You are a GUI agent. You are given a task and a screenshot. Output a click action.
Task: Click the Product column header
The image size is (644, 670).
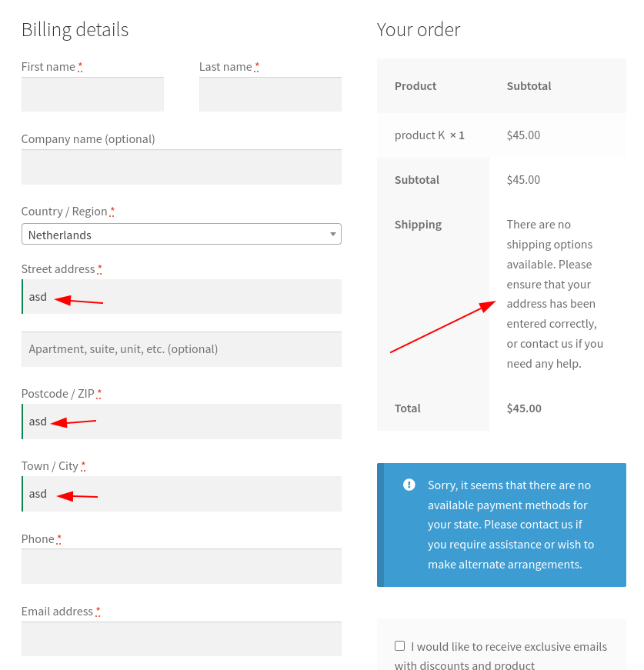(415, 86)
